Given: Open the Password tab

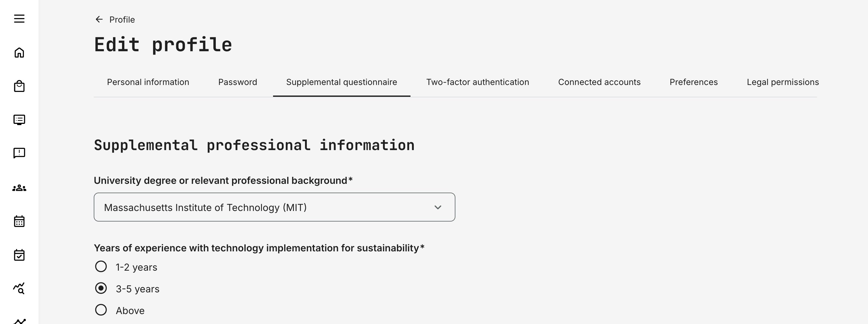Looking at the screenshot, I should coord(238,82).
